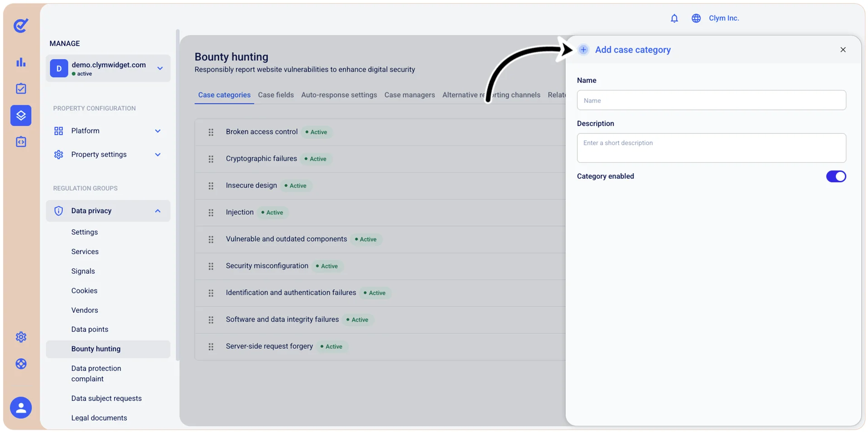Expand the Platform menu section
868x432 pixels.
coord(108,131)
